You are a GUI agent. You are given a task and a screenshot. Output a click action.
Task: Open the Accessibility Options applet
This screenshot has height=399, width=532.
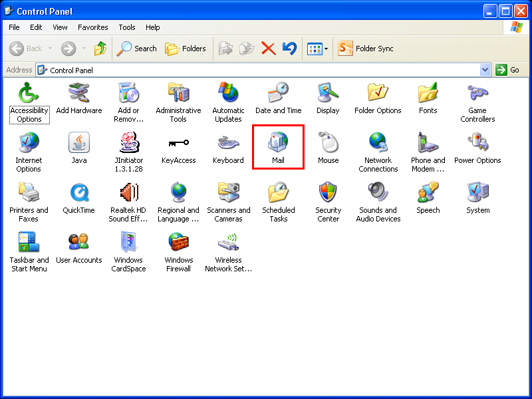(29, 103)
